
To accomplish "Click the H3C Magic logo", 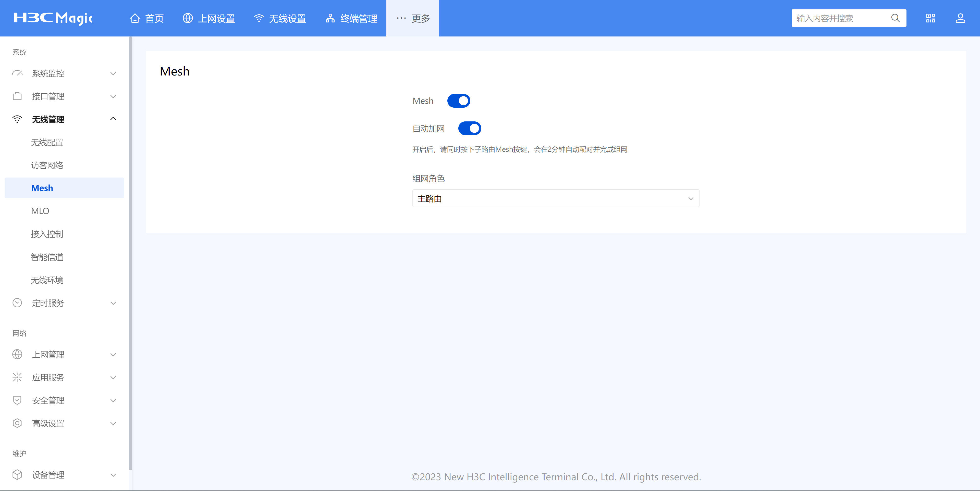I will pos(53,18).
